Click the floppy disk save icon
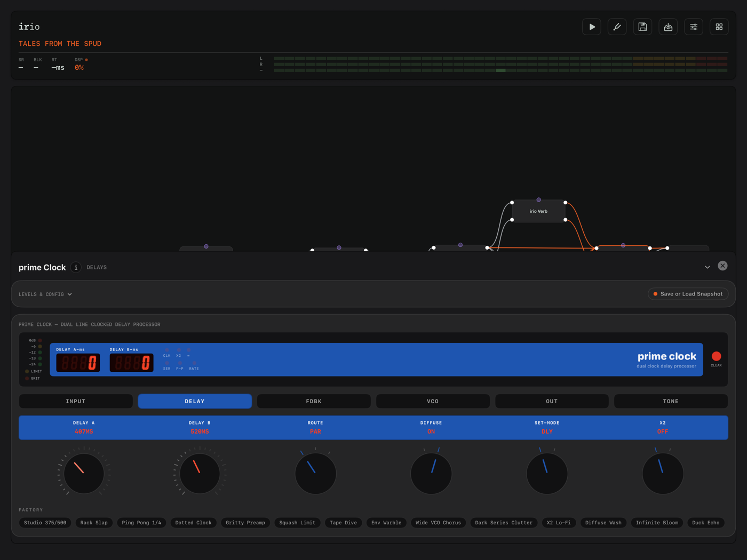This screenshot has width=747, height=560. 642,27
